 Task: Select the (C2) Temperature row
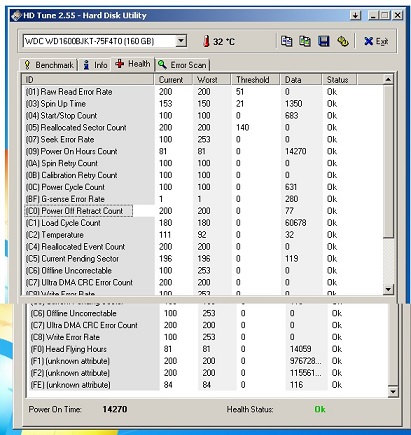[x=202, y=235]
